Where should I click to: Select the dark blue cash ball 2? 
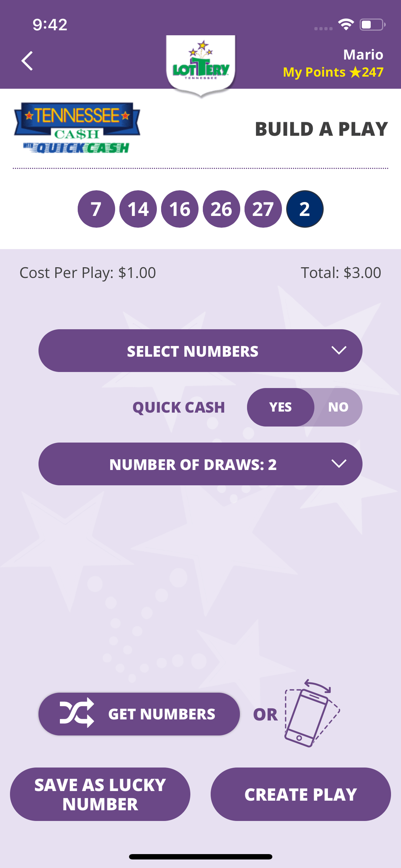point(305,209)
